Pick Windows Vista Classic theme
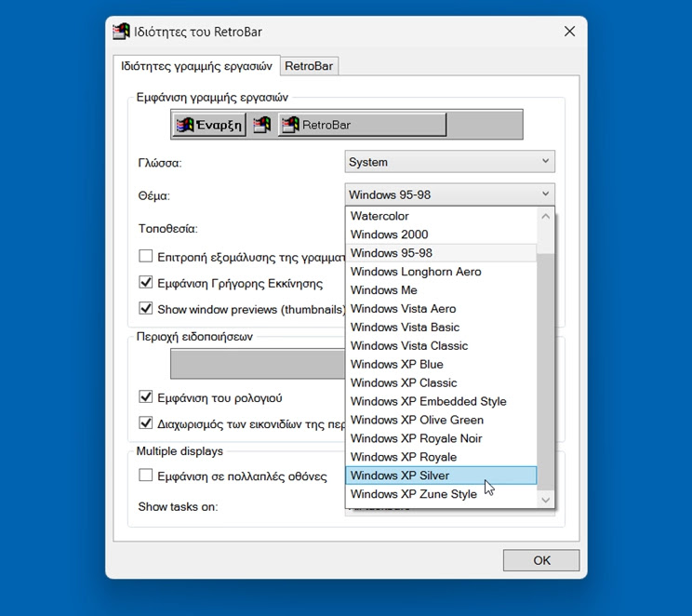The height and width of the screenshot is (616, 692). pyautogui.click(x=441, y=346)
